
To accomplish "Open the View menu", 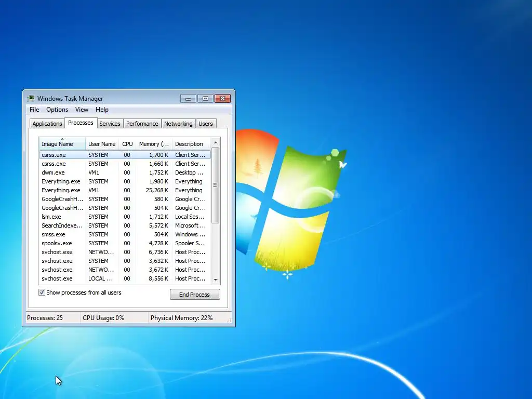I will pyautogui.click(x=82, y=110).
